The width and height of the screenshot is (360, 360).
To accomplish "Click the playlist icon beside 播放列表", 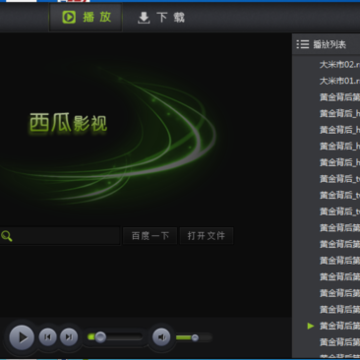I will 303,44.
